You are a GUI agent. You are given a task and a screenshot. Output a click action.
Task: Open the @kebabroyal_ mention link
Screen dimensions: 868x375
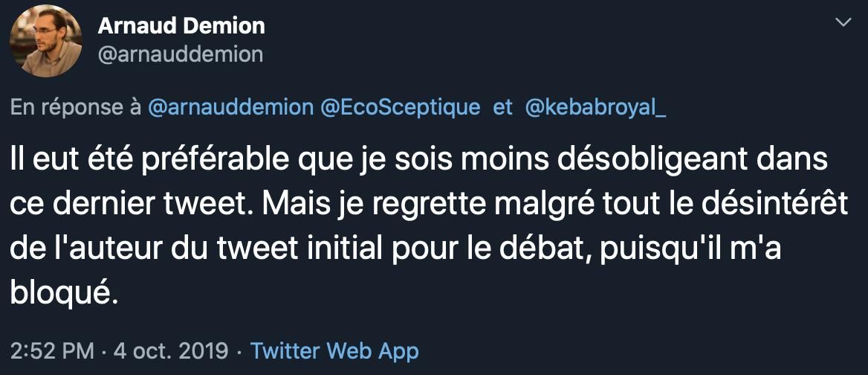point(596,107)
